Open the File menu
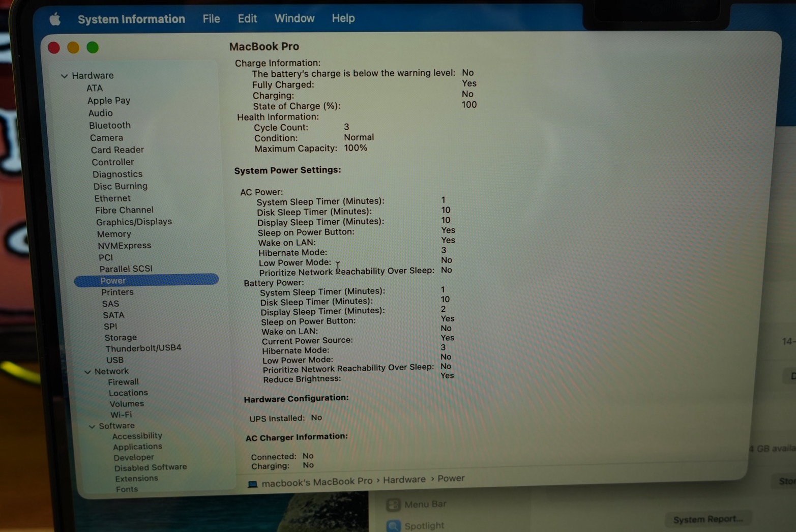Viewport: 796px width, 532px height. click(x=211, y=19)
